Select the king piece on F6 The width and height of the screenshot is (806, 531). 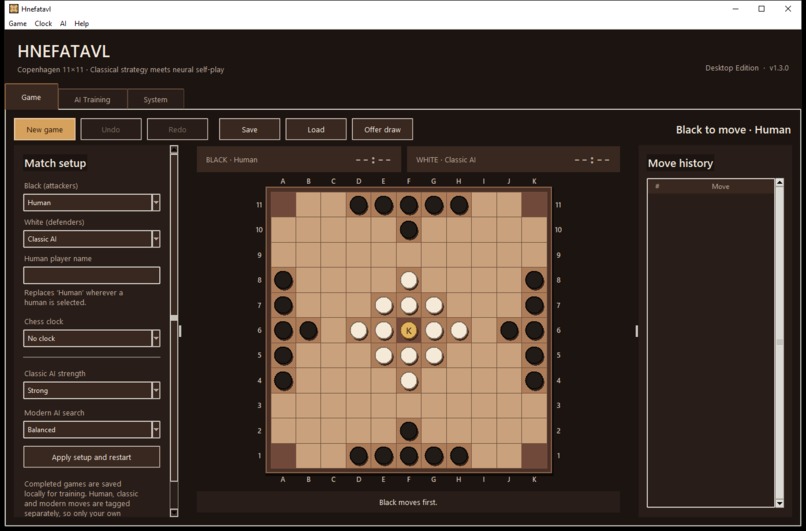409,331
